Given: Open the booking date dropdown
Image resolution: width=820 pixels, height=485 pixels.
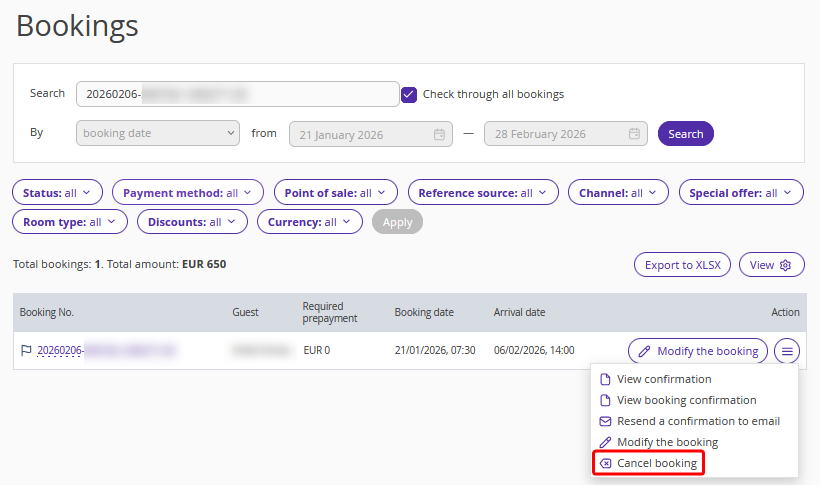Looking at the screenshot, I should (x=158, y=133).
